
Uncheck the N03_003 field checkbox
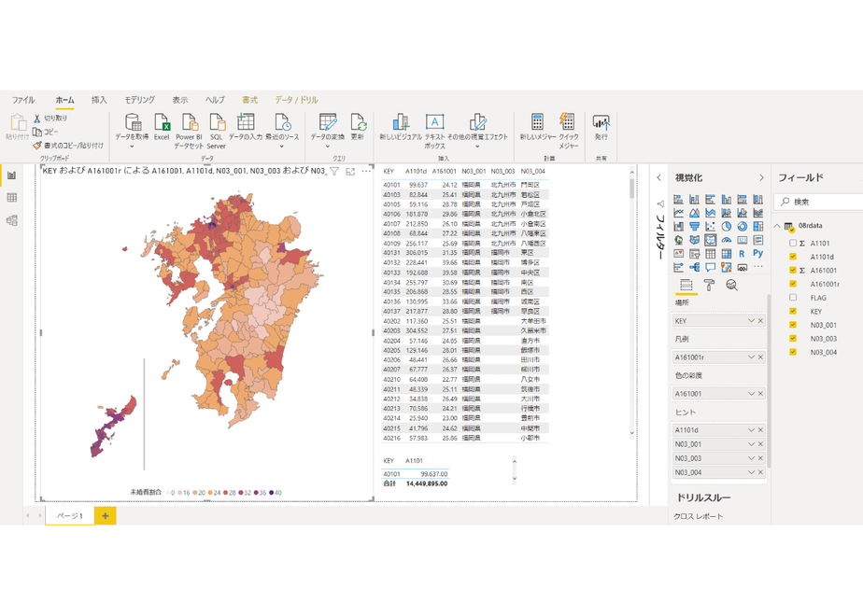[x=793, y=338]
